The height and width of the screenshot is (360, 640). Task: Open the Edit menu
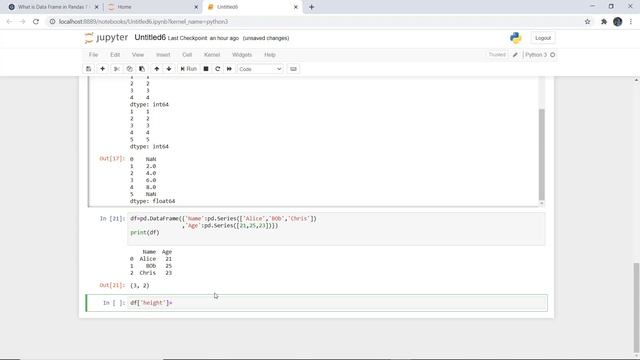(115, 55)
